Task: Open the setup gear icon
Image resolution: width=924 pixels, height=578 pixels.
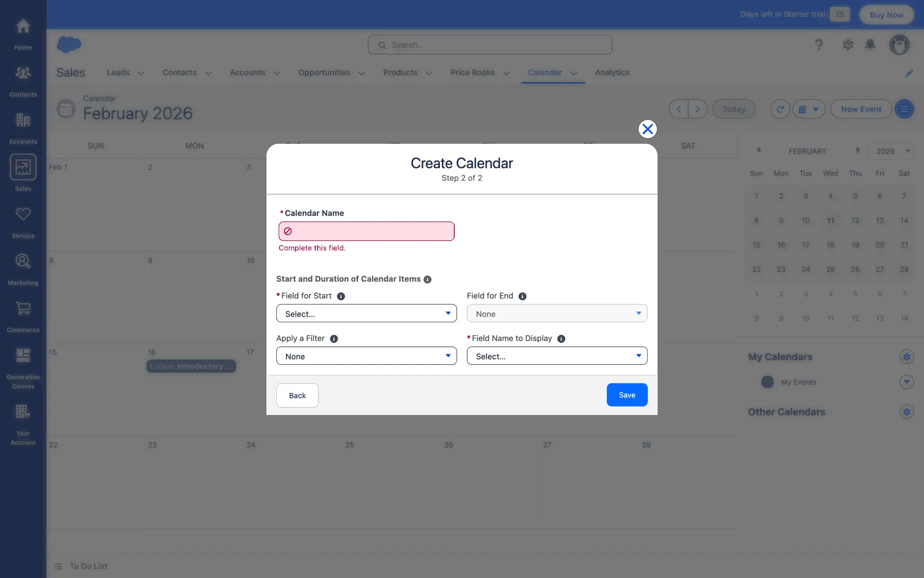Action: click(x=847, y=45)
